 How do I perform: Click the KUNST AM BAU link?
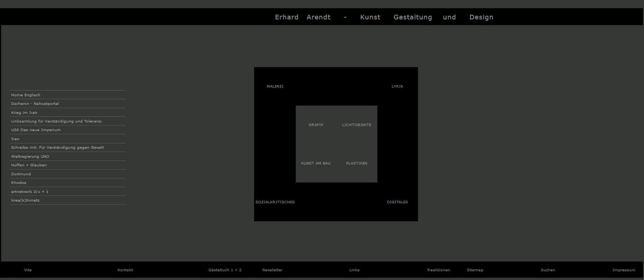tap(316, 163)
